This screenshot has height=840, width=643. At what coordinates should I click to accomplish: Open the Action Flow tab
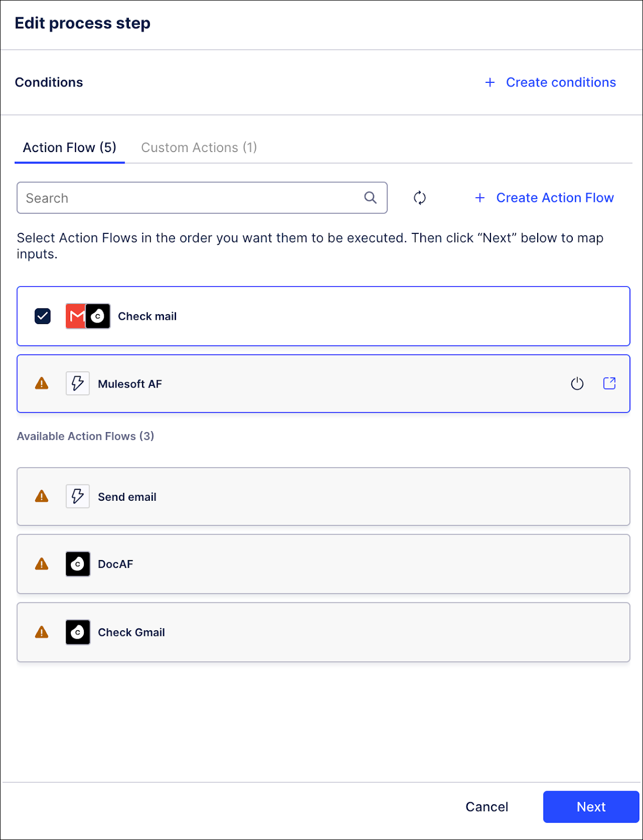coord(69,147)
